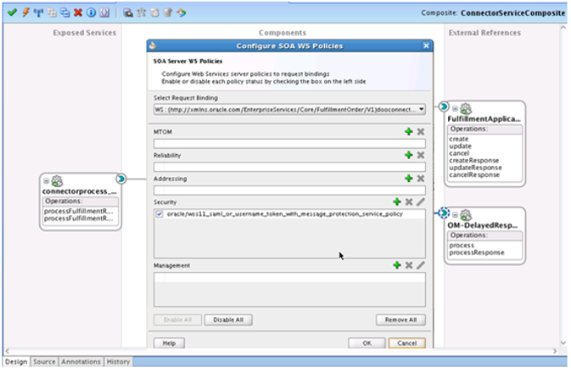Screen dimensions: 571x370
Task: Close the Configure SOA WS Policies dialog
Action: (426, 46)
